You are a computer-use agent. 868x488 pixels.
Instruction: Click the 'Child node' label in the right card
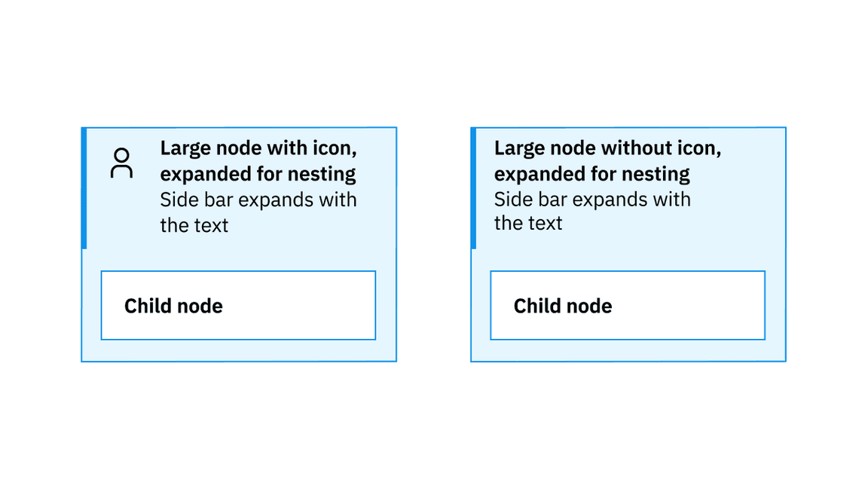click(563, 306)
